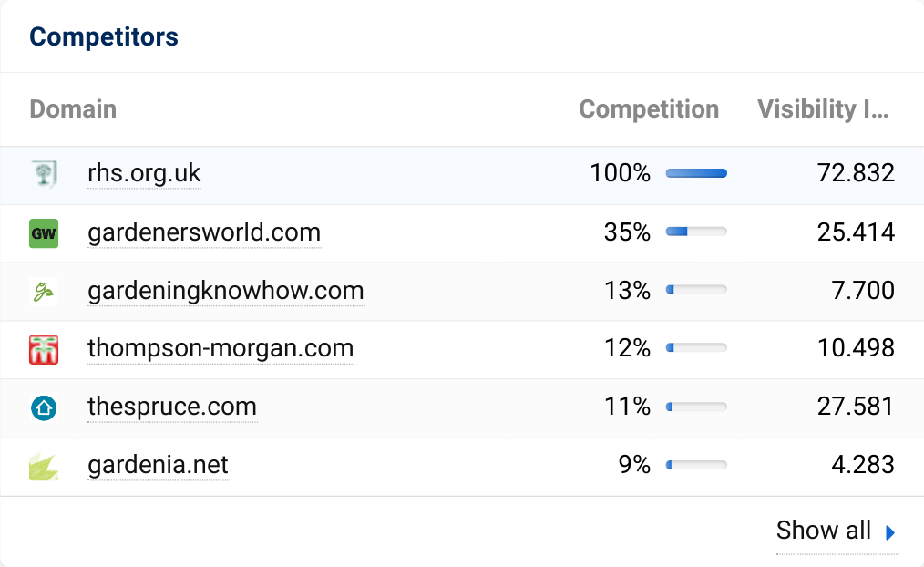Click the tree icon beside rhs.org.uk
The height and width of the screenshot is (567, 924).
tap(43, 172)
